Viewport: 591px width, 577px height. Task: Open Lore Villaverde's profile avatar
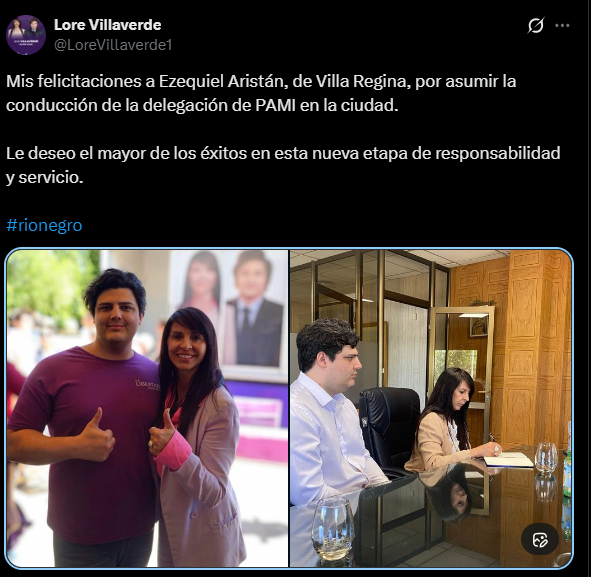[x=26, y=35]
